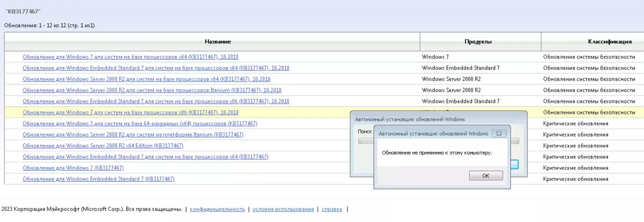Click 'Обновления системы безопасности' in highlighted x86 row

click(589, 112)
